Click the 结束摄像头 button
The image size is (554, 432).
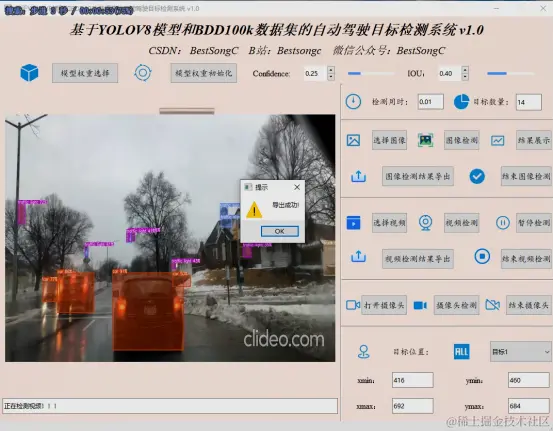pyautogui.click(x=529, y=305)
